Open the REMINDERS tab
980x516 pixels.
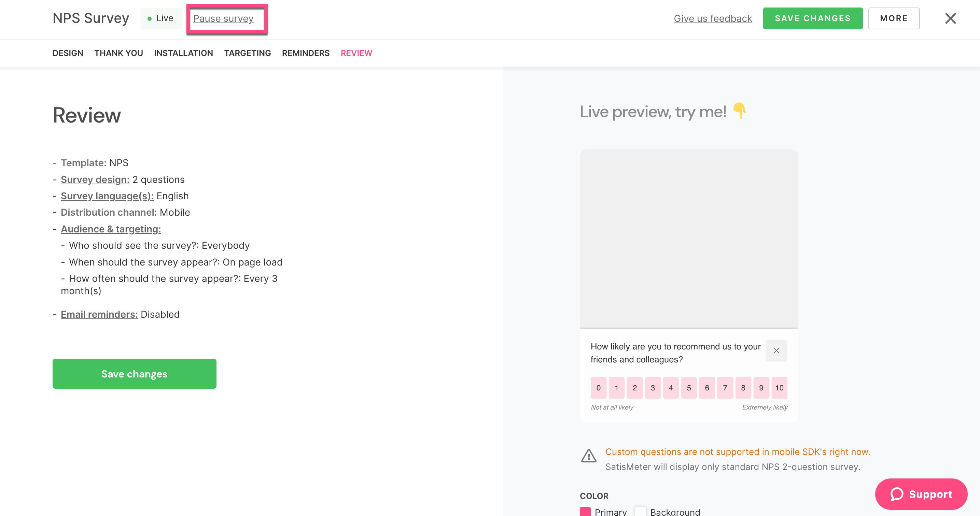306,53
